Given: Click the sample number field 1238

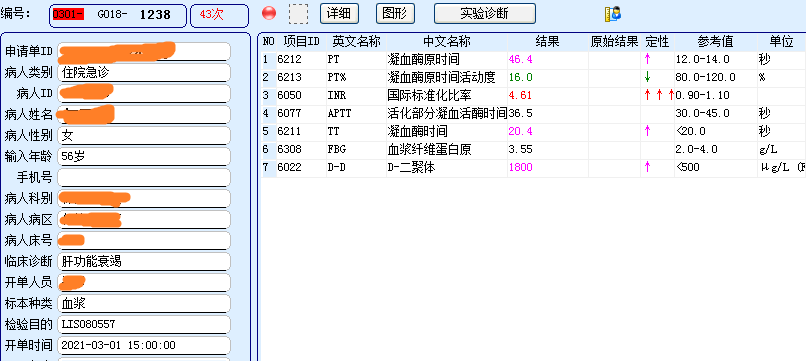Looking at the screenshot, I should click(x=155, y=14).
